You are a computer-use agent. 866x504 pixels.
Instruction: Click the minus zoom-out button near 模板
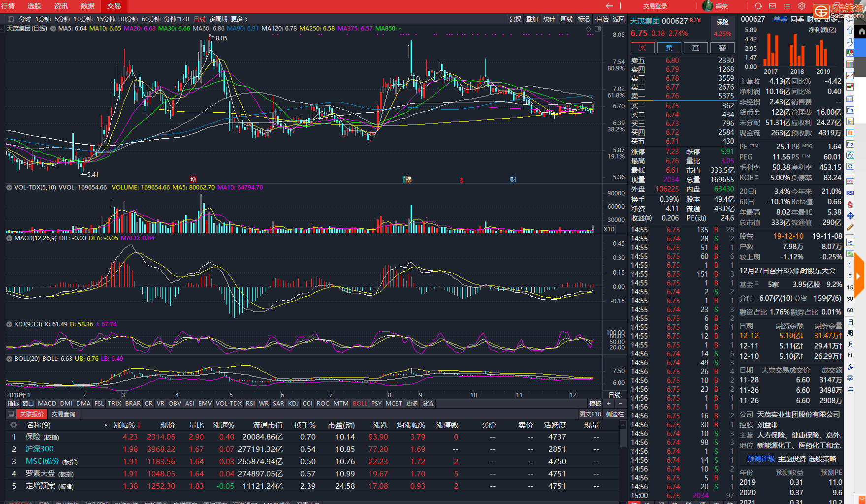click(620, 403)
